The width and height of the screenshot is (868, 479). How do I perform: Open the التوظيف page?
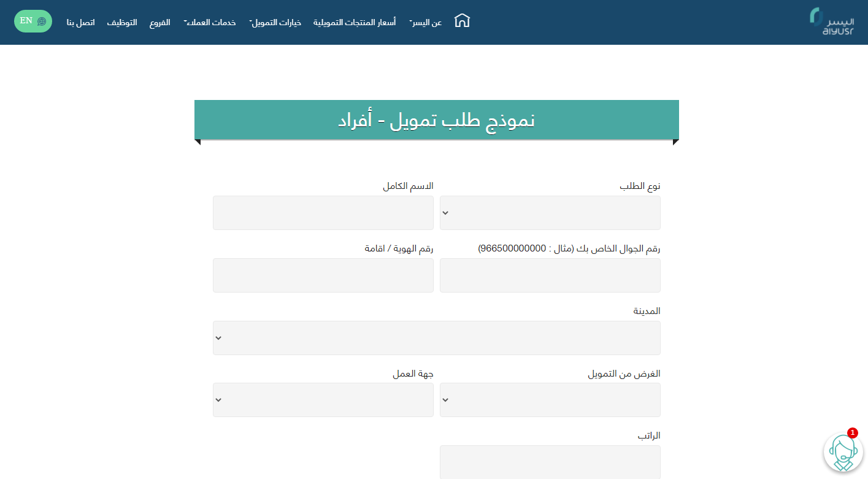tap(122, 22)
